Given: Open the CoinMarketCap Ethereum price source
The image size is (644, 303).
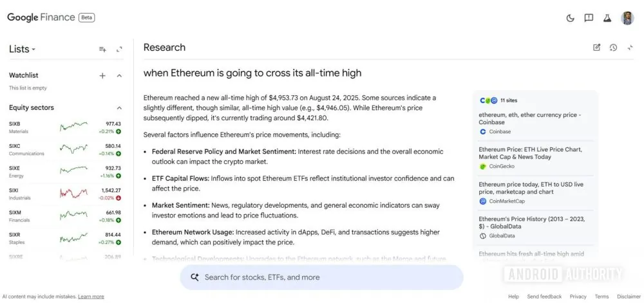Looking at the screenshot, I should tap(531, 188).
